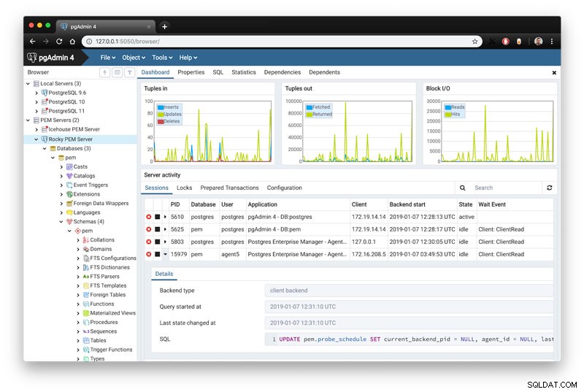Open the Locks tab
This screenshot has width=584, height=392.
tap(184, 188)
